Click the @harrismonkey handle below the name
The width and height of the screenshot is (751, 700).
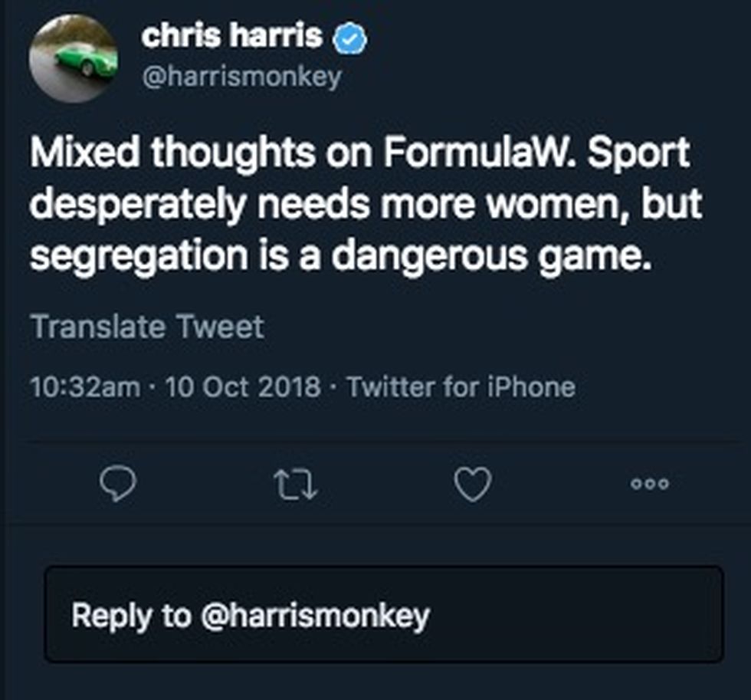242,77
